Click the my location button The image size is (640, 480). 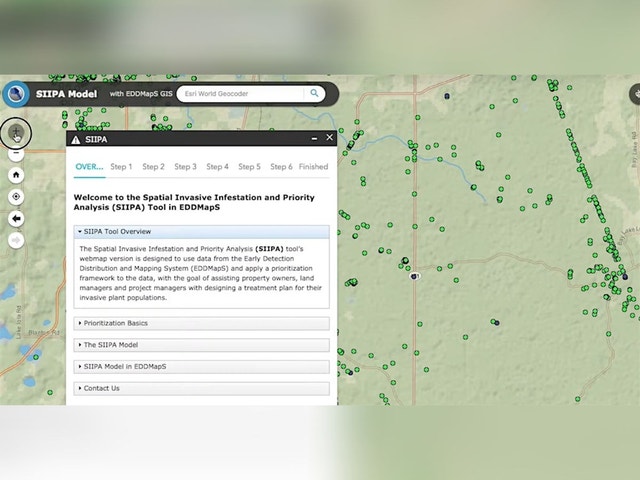[16, 196]
